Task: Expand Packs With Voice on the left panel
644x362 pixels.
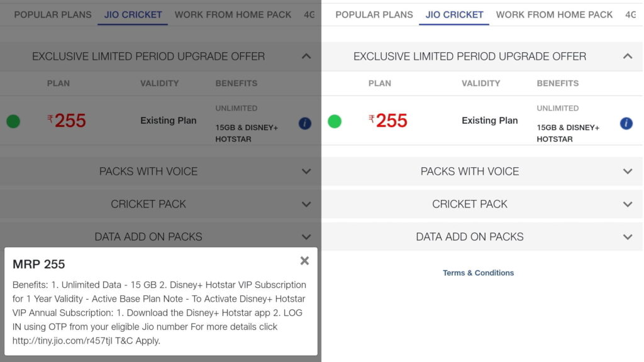Action: pos(160,171)
